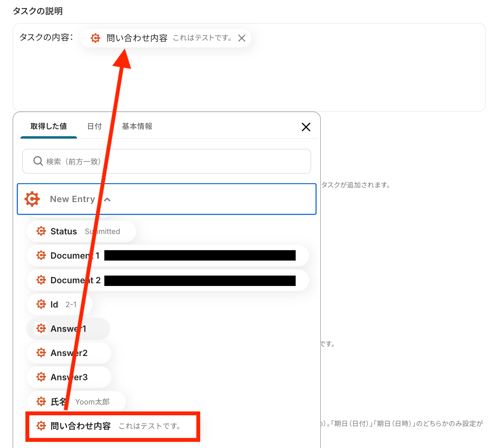Click the gear icon beside Document 2

pyautogui.click(x=41, y=280)
